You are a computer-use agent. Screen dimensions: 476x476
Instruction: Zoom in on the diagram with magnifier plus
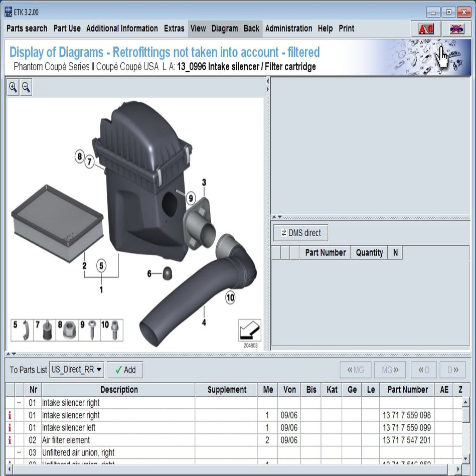click(13, 87)
